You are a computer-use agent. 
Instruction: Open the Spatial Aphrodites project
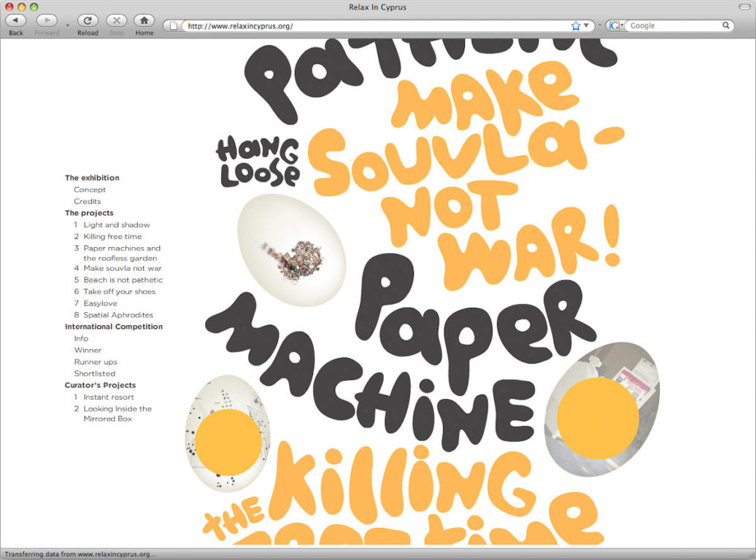click(118, 315)
